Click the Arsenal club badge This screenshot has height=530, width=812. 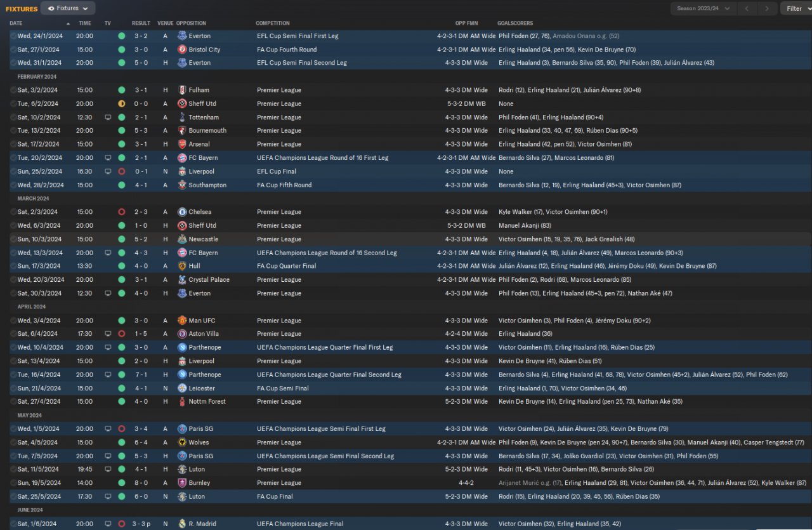182,144
